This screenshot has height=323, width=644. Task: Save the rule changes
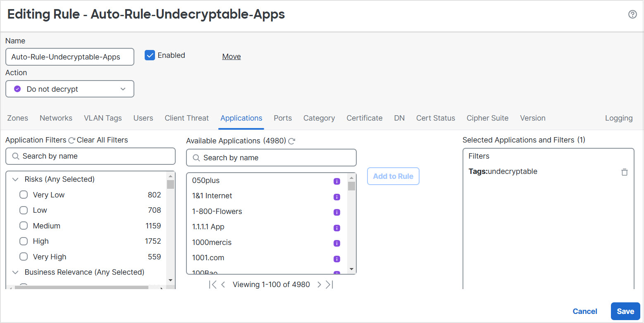[x=625, y=311]
